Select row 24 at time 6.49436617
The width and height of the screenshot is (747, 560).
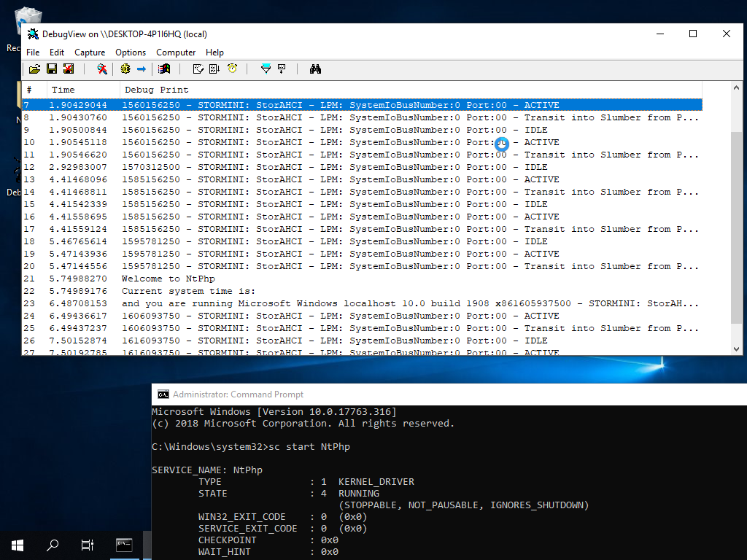pyautogui.click(x=362, y=315)
